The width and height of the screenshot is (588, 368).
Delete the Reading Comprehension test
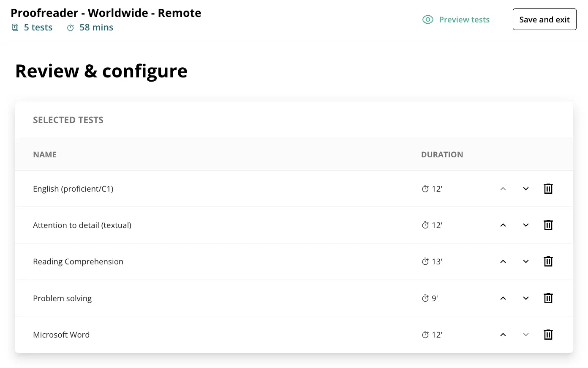(548, 261)
